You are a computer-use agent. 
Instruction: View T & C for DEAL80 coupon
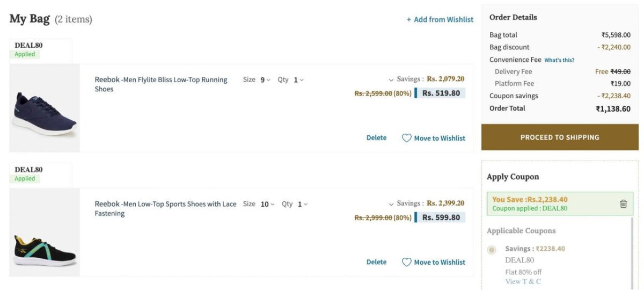click(523, 281)
